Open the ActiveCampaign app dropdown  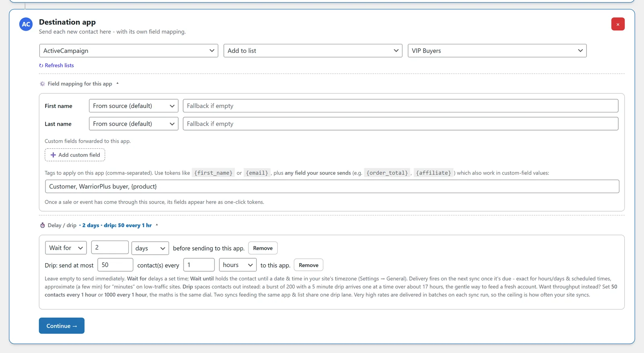point(129,51)
